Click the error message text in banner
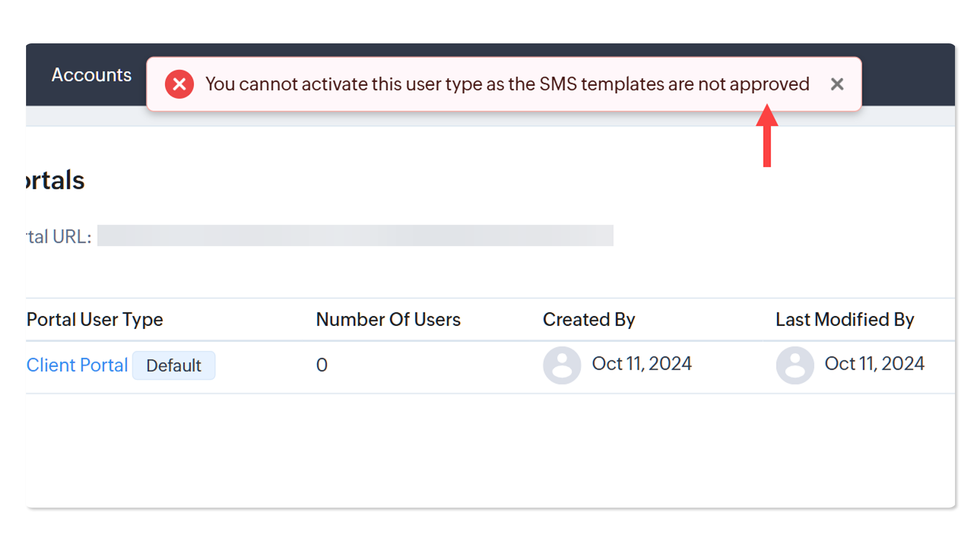The height and width of the screenshot is (551, 980). coord(507,84)
